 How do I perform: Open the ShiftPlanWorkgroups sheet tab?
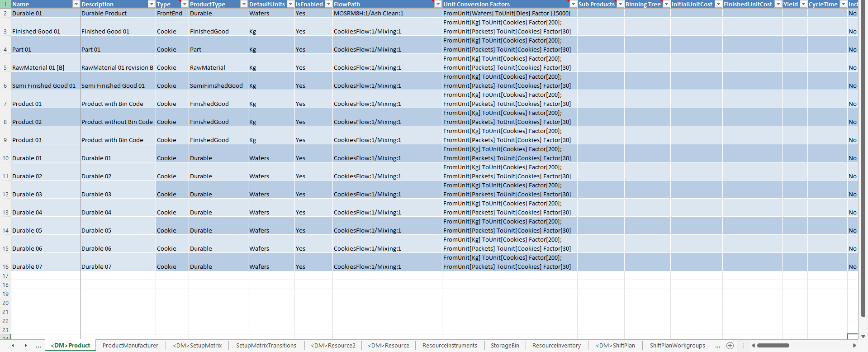[677, 346]
